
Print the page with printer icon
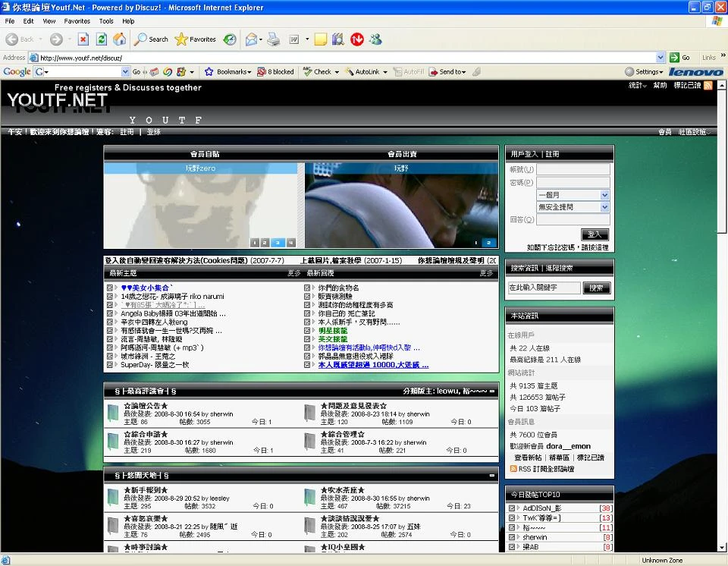pyautogui.click(x=274, y=39)
